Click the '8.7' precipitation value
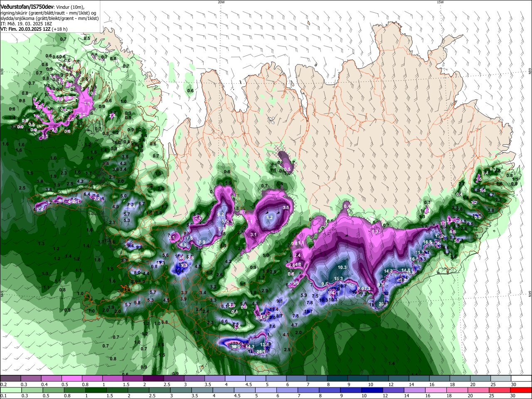 (x=279, y=316)
